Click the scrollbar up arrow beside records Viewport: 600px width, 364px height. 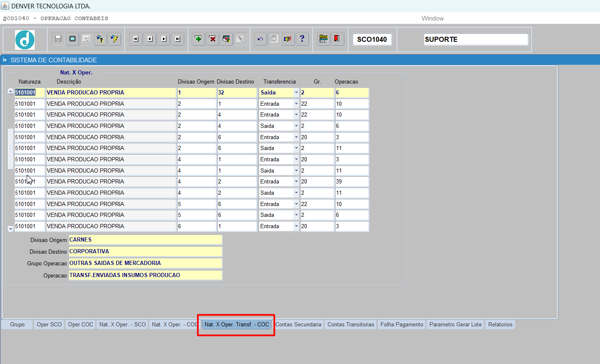tap(10, 91)
